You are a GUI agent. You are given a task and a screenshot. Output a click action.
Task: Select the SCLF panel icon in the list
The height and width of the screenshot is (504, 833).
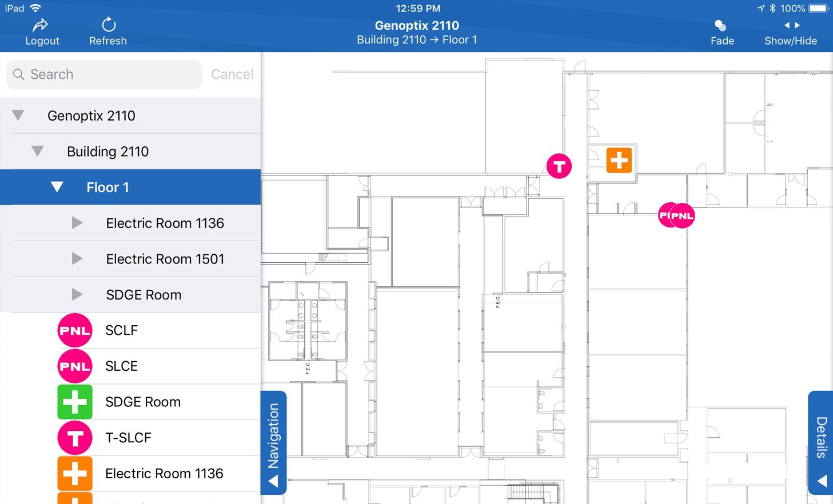point(75,330)
